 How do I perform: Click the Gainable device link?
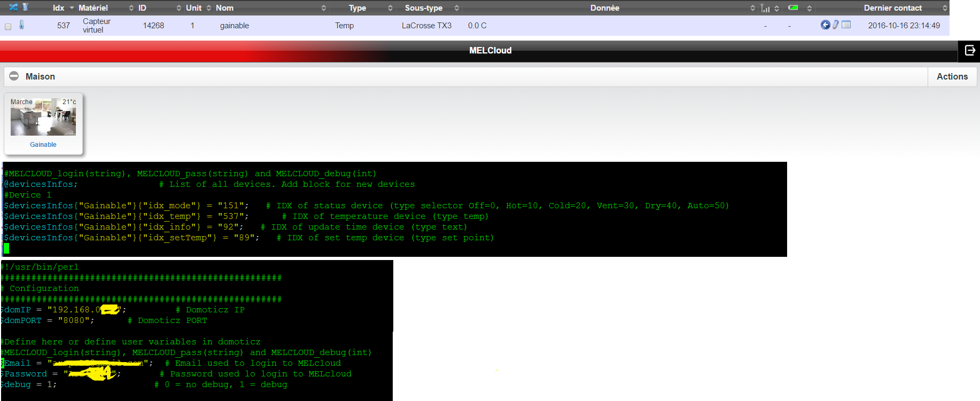tap(43, 145)
